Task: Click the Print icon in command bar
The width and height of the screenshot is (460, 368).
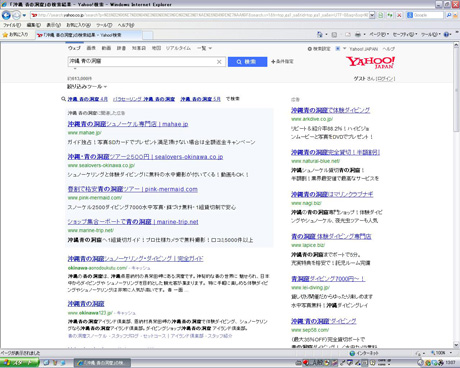Action: 358,34
